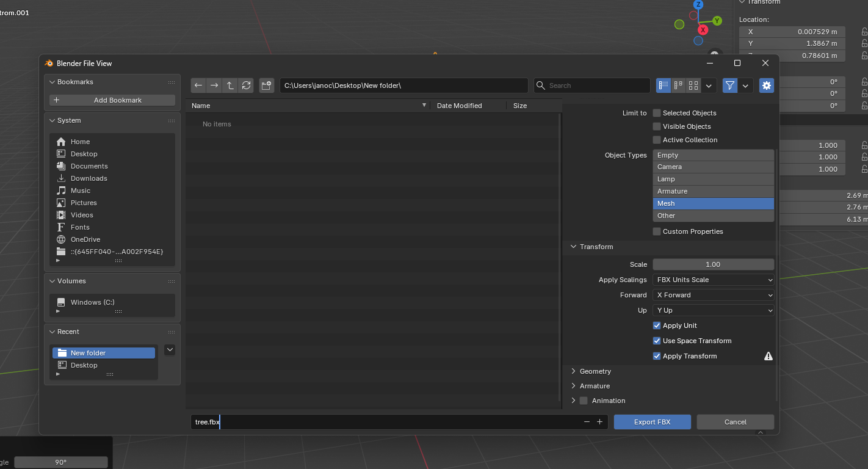Open Apply Scalings dropdown
868x469 pixels.
pos(713,280)
